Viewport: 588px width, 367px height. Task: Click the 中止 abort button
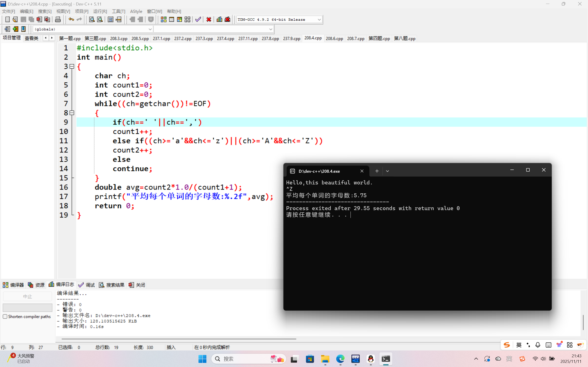tap(28, 296)
